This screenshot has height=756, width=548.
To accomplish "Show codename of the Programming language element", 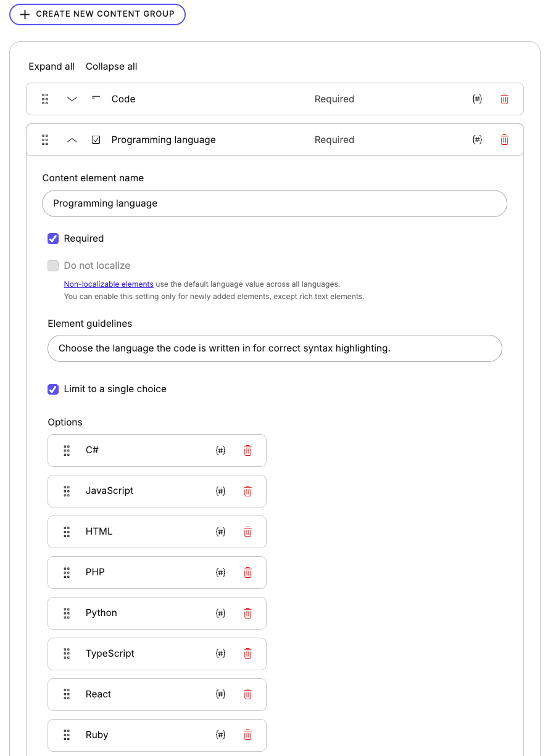I will pyautogui.click(x=477, y=139).
